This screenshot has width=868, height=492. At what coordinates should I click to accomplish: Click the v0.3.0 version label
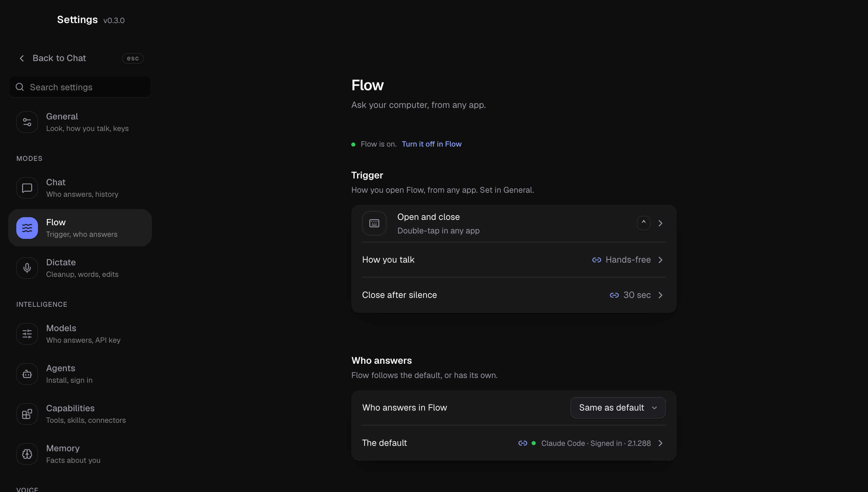pyautogui.click(x=114, y=21)
